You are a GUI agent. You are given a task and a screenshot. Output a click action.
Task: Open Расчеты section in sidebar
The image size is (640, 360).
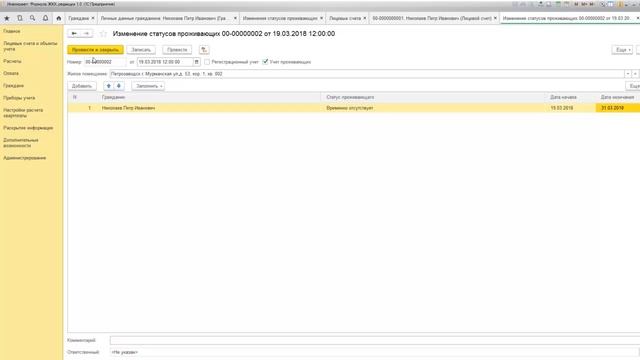click(x=12, y=61)
